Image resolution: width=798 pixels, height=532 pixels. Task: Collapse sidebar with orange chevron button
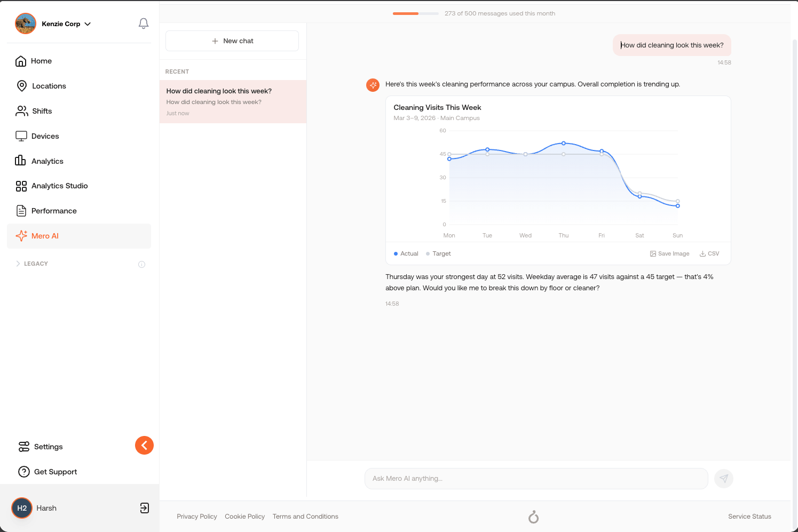(144, 445)
